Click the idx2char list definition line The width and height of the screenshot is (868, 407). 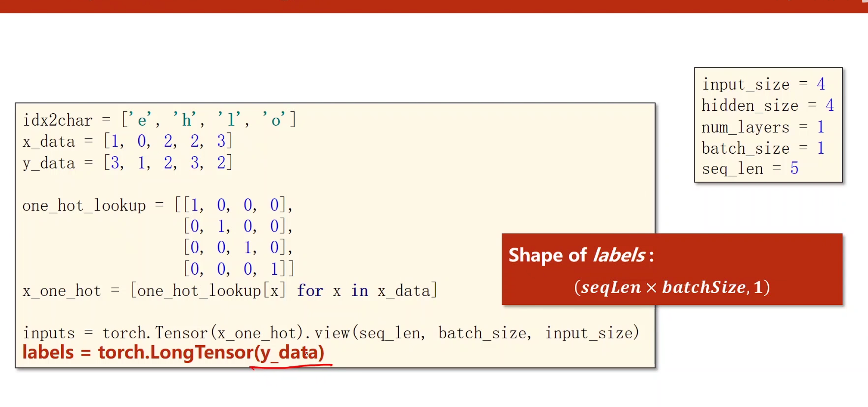(x=159, y=120)
